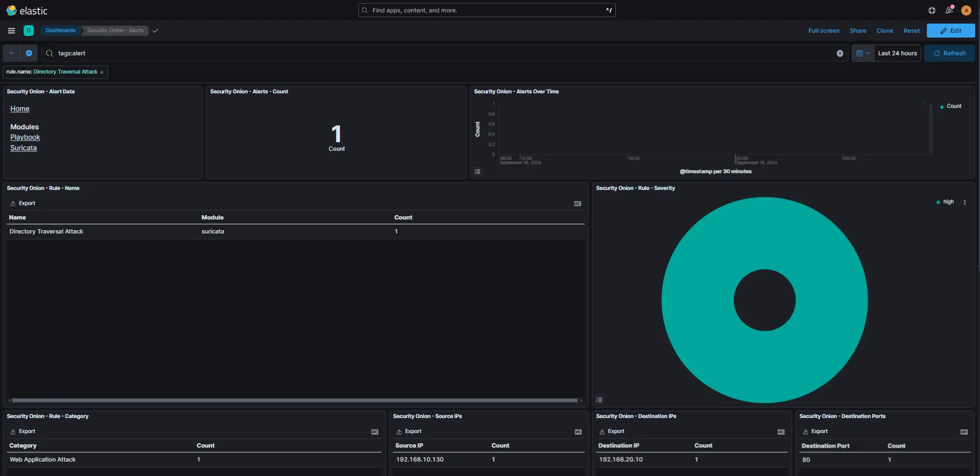This screenshot has width=980, height=476.
Task: Clear the tags:alert query input
Action: pos(840,53)
